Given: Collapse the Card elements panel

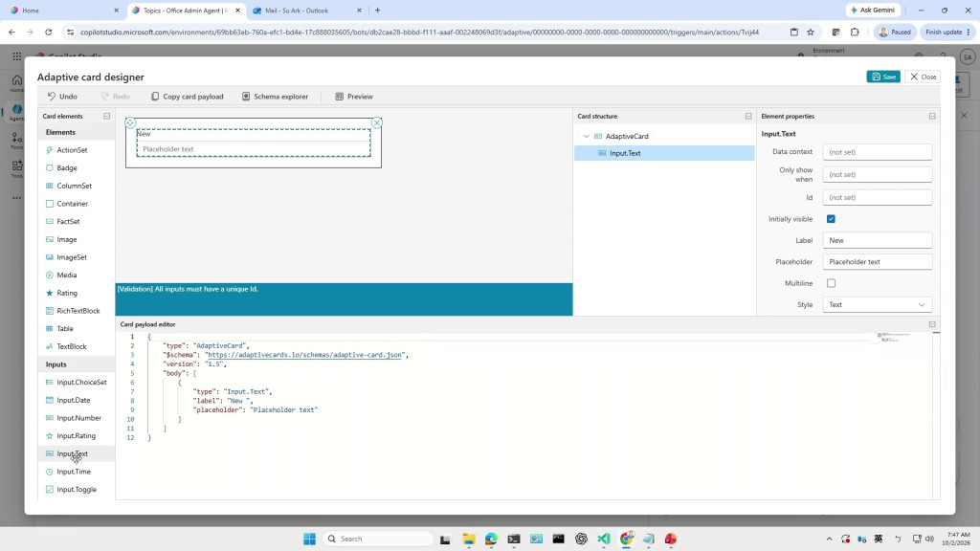Looking at the screenshot, I should click(107, 116).
